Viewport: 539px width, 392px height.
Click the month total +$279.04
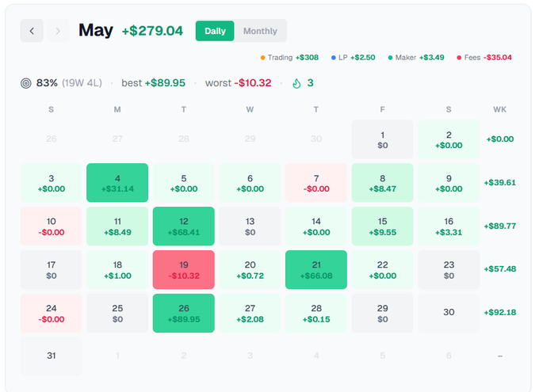pos(152,31)
